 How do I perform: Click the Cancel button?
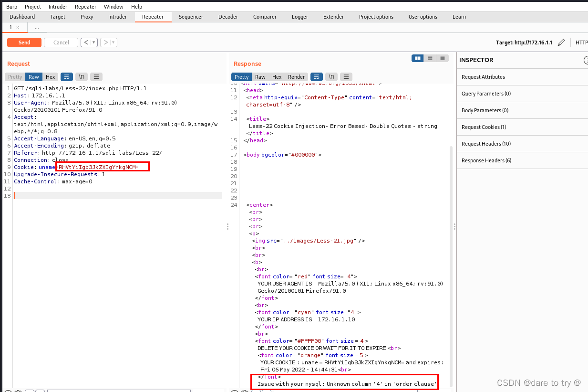coord(61,42)
